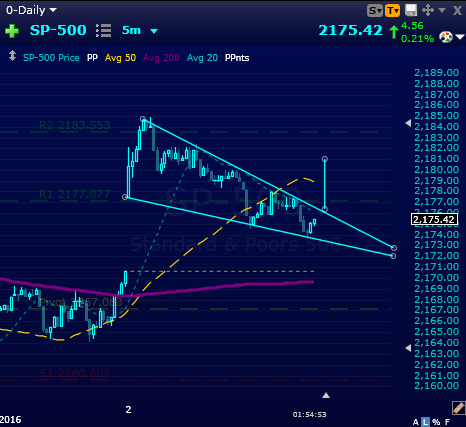Click the date label 2 on time axis
466x427 pixels.
pyautogui.click(x=128, y=410)
